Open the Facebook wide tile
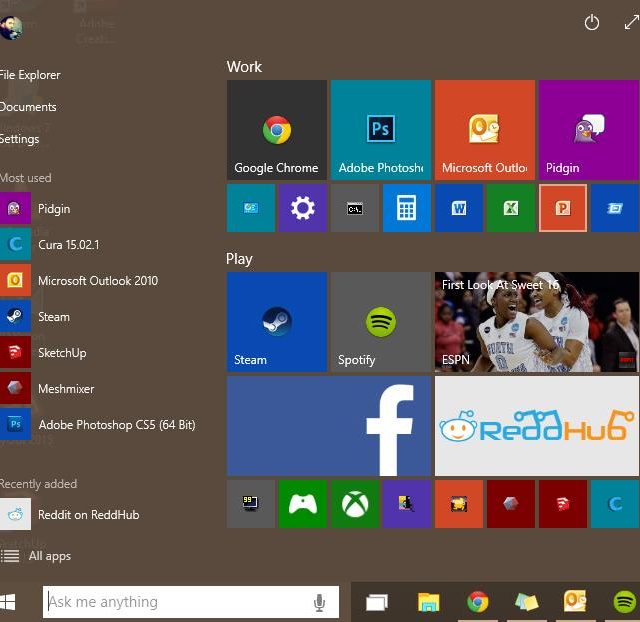 pos(329,426)
